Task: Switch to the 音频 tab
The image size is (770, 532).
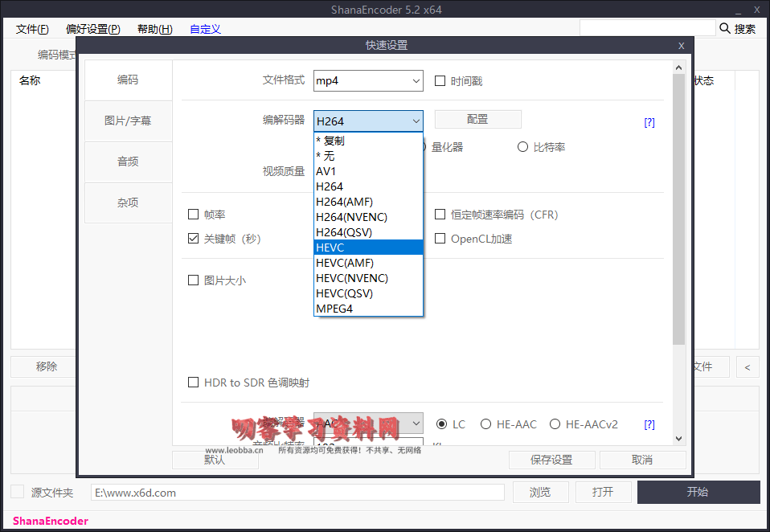Action: point(128,162)
